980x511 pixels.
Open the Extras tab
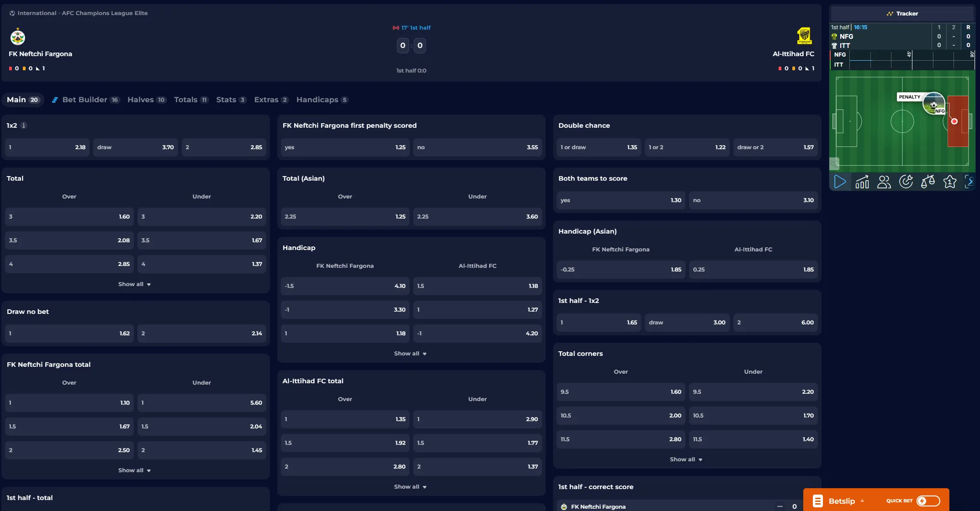click(x=271, y=100)
